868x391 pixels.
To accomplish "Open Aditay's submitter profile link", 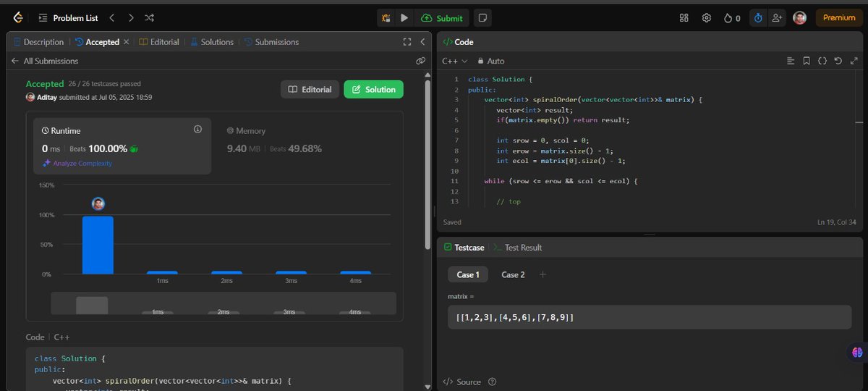I will pos(46,97).
